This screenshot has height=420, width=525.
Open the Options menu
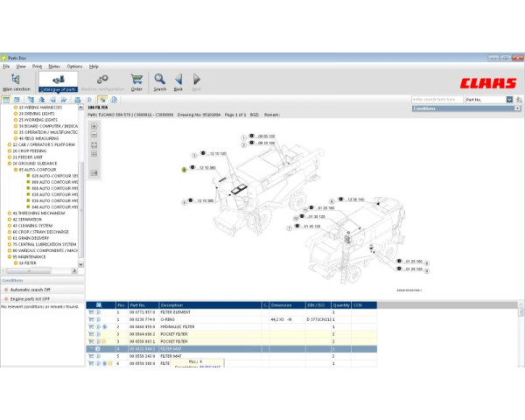74,66
